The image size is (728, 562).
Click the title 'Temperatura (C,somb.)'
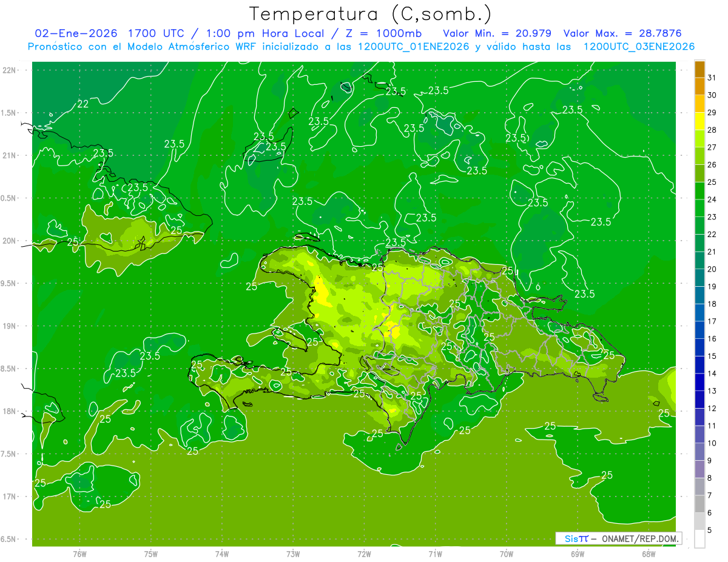(370, 15)
